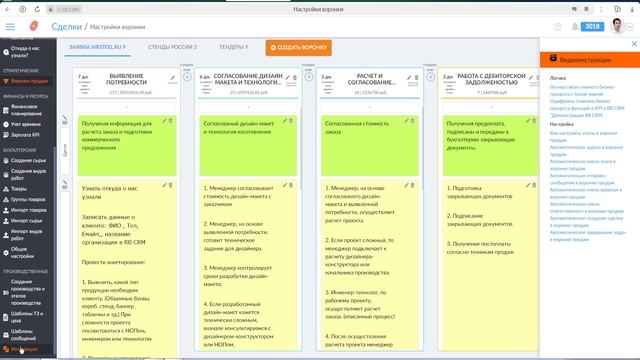Open link Автоматическая задача в воронке продаж
This screenshot has width=640, height=360.
point(586,151)
